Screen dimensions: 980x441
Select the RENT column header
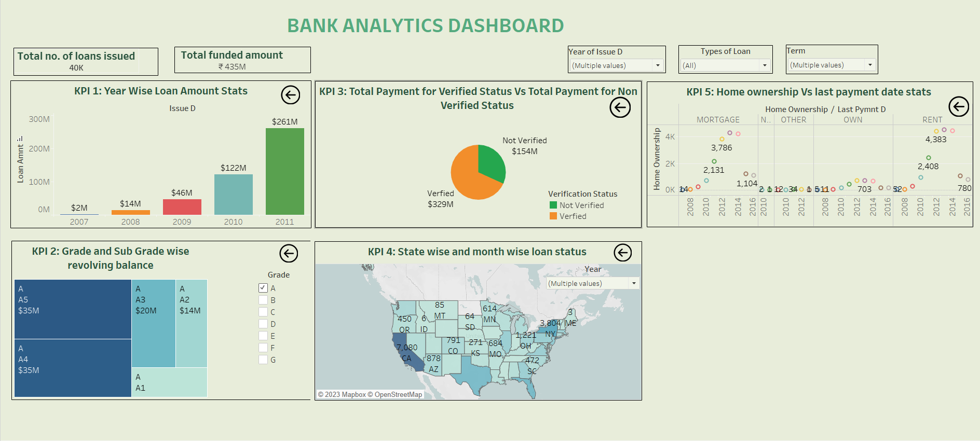[932, 120]
